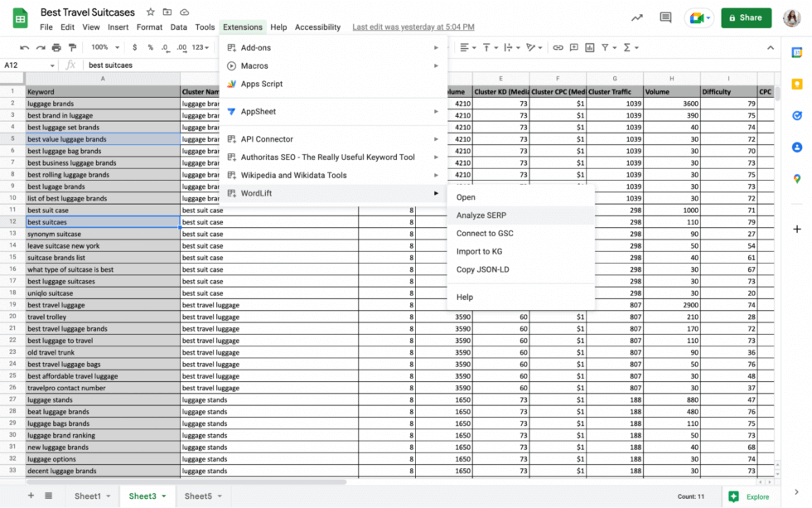The image size is (812, 508).
Task: Click the print icon
Action: click(x=56, y=48)
